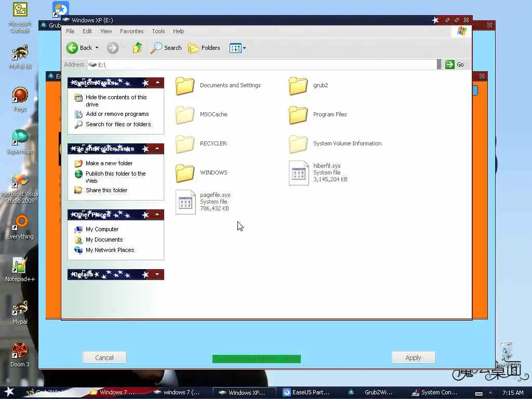Click Share this folder link

106,190
